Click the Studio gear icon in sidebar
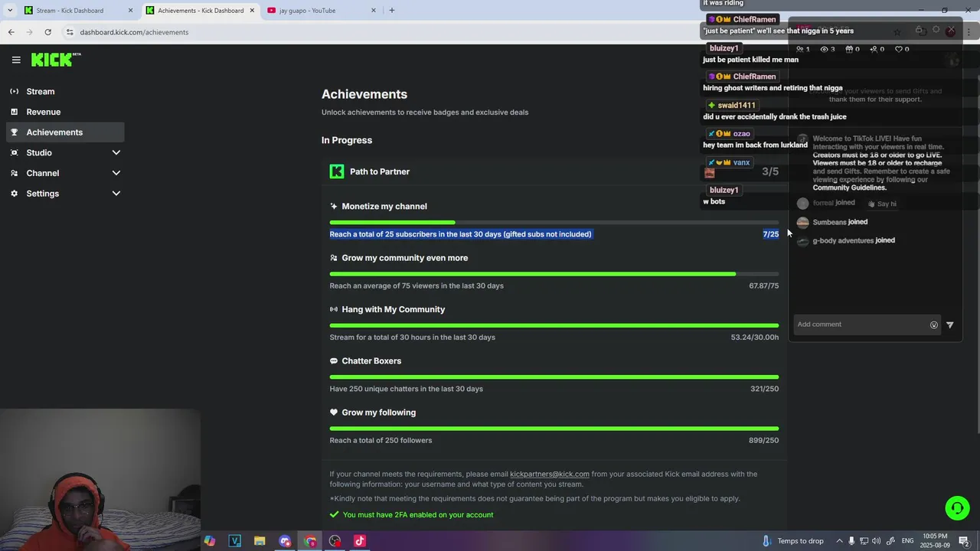980x551 pixels. point(14,152)
